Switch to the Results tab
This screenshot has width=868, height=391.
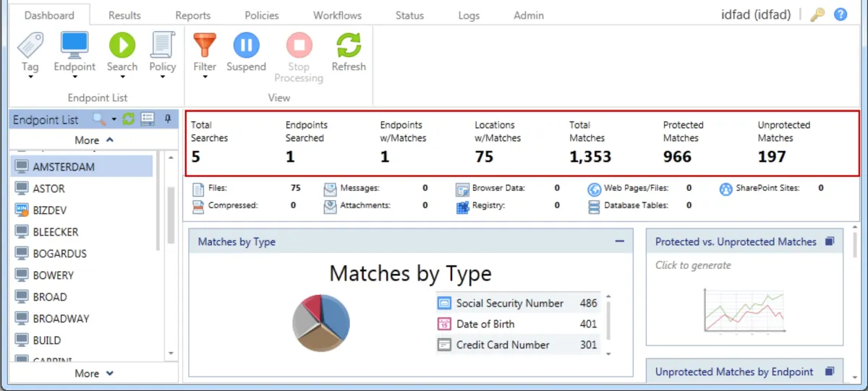(x=124, y=15)
